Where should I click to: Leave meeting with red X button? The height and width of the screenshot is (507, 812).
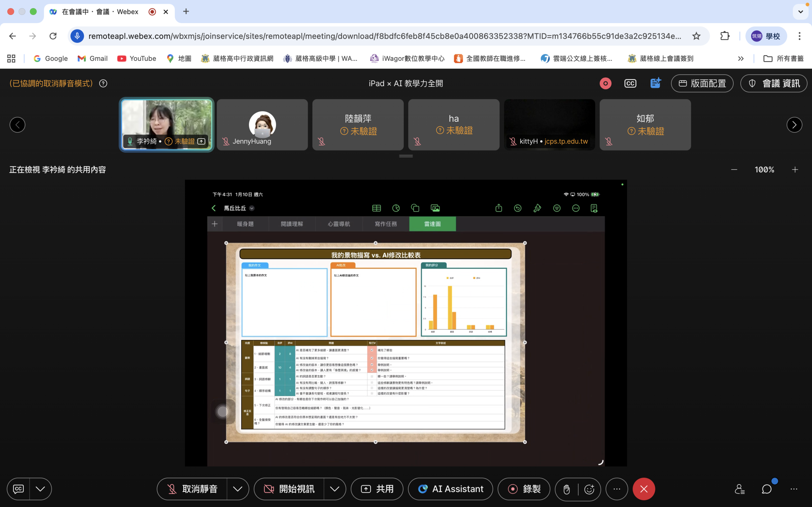[644, 489]
